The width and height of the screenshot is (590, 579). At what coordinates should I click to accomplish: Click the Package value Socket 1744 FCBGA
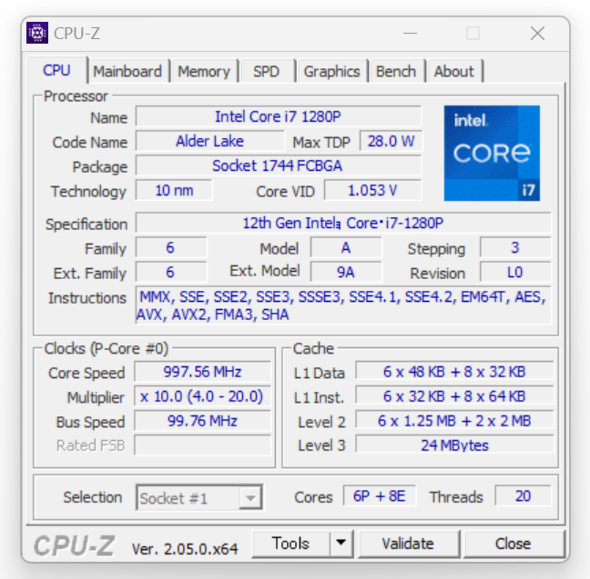click(x=278, y=166)
